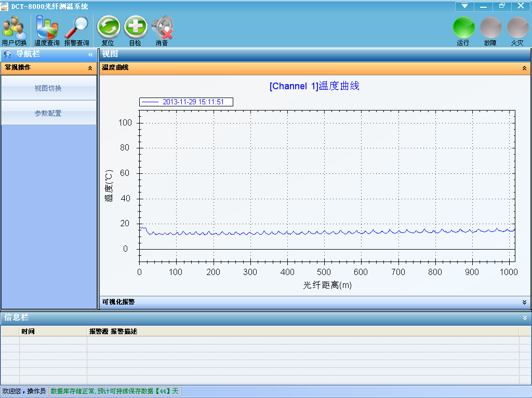Open the Temperature Query (温度查询) tool

pos(47,30)
